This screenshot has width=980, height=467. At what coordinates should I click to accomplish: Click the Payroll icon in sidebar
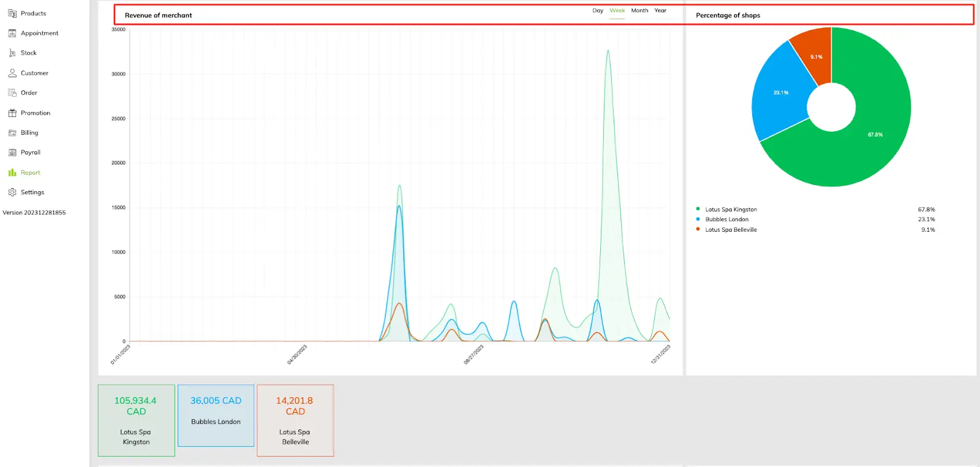click(x=12, y=153)
